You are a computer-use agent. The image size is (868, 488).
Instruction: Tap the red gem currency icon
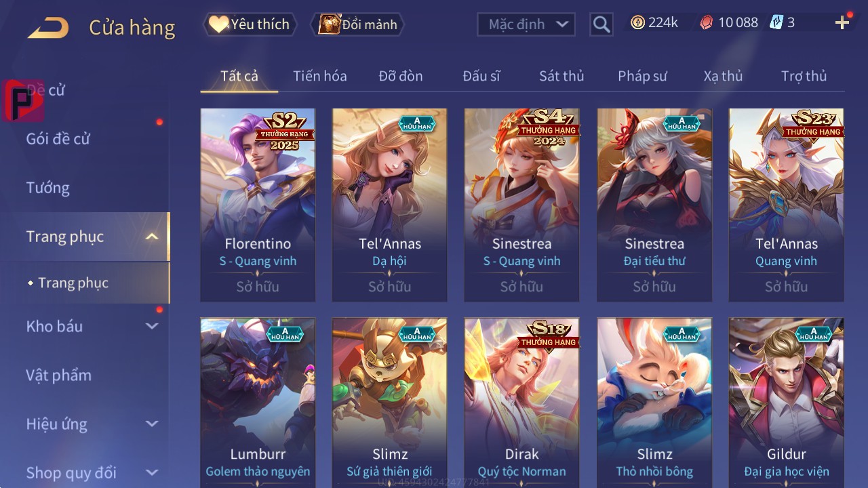pos(707,22)
